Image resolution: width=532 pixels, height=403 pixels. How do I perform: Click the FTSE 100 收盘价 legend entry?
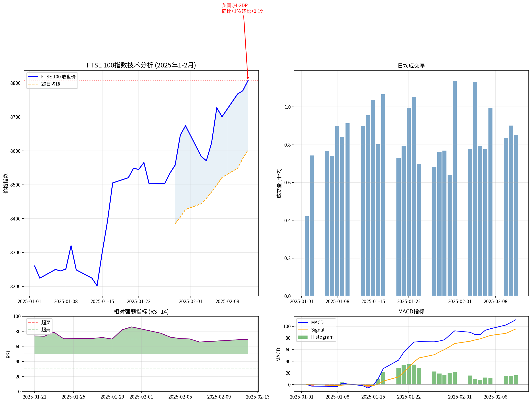tap(58, 77)
